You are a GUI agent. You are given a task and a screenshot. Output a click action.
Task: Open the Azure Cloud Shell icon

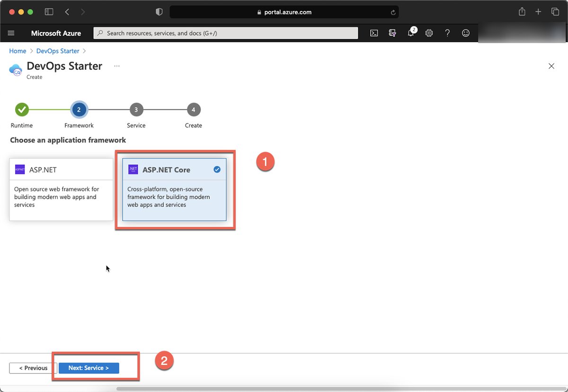coord(374,33)
